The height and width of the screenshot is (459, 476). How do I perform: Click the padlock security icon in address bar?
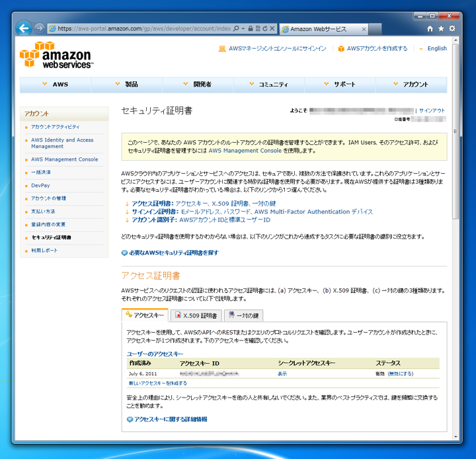coord(251,28)
